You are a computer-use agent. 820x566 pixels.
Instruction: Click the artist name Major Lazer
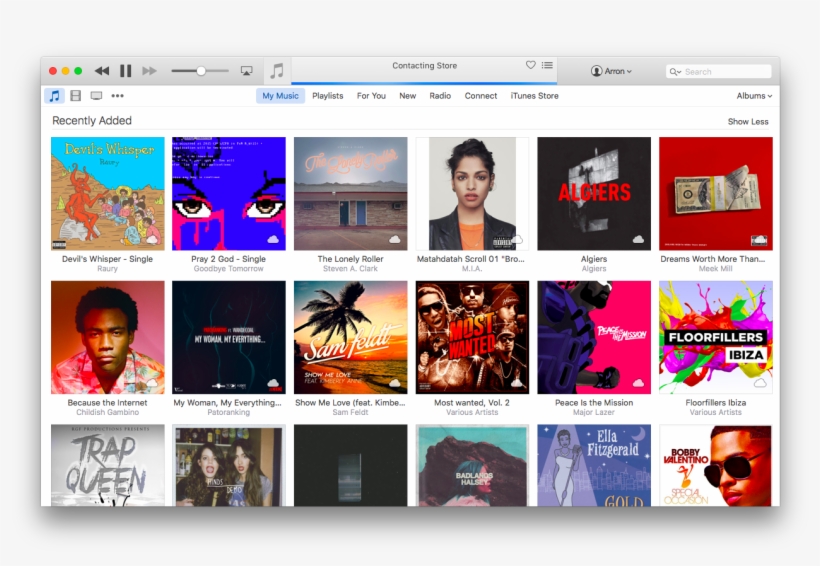click(x=594, y=412)
